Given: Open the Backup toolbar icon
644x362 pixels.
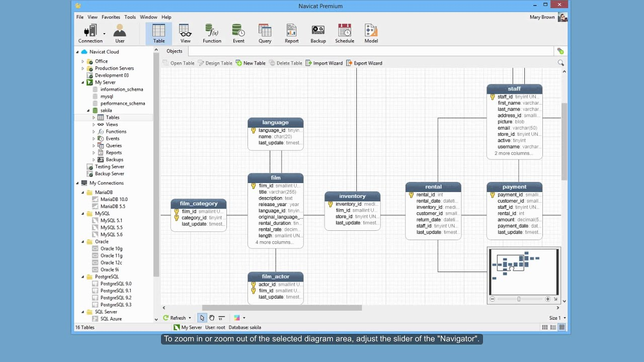Looking at the screenshot, I should 318,34.
